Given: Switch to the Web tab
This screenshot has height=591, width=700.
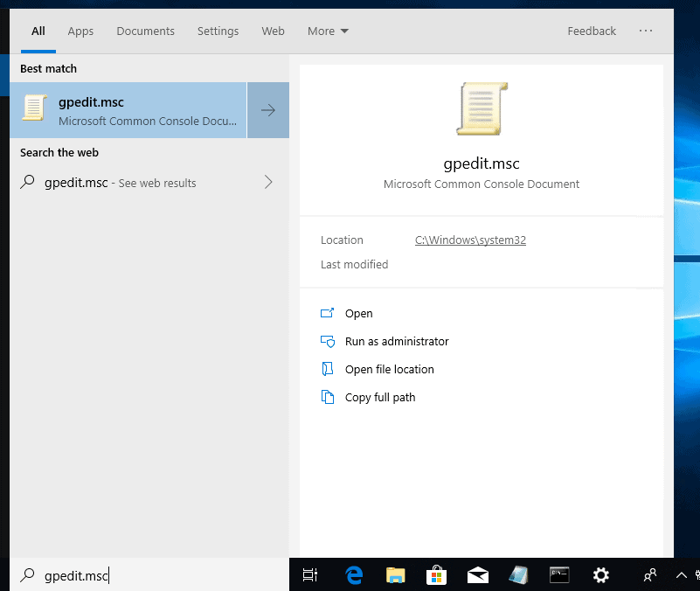Looking at the screenshot, I should [x=273, y=31].
